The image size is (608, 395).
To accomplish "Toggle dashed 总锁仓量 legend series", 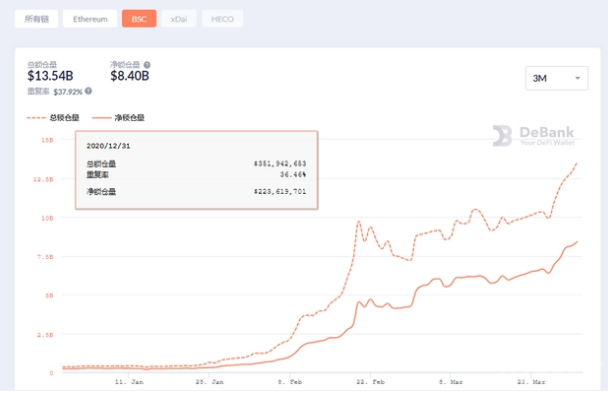I will (53, 117).
